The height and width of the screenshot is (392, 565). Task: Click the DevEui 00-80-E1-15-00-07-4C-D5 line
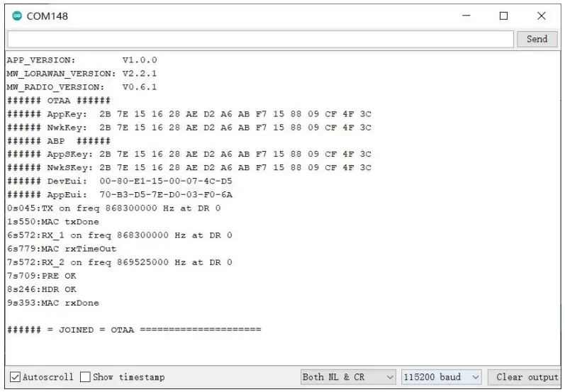pyautogui.click(x=120, y=181)
